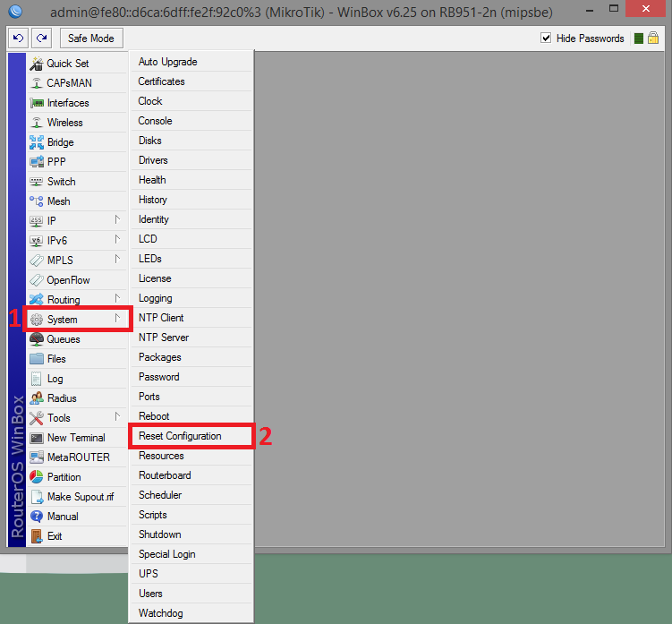Choose Shutdown from the submenu
Screen dimensions: 672x624
191,534
